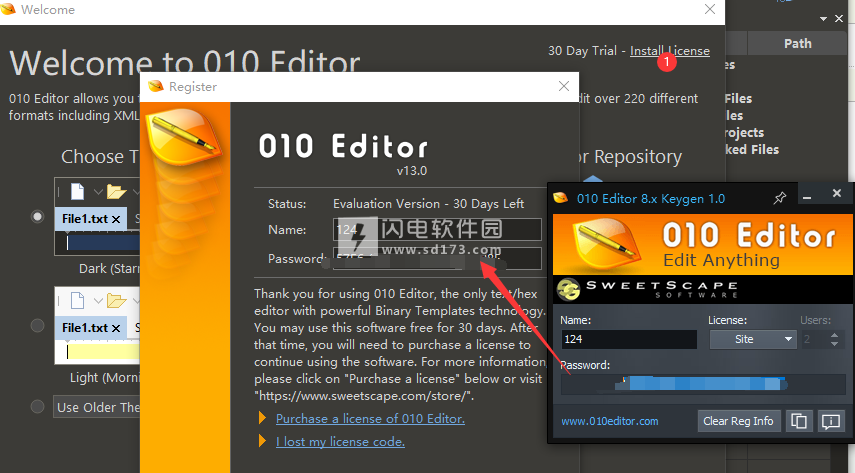Close the Welcome window
Viewport: 855px width, 473px height.
point(709,9)
